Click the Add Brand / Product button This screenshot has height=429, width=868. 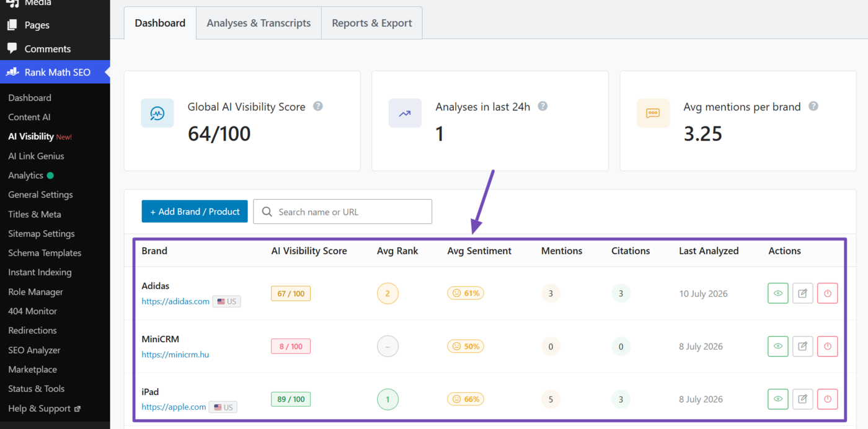195,211
